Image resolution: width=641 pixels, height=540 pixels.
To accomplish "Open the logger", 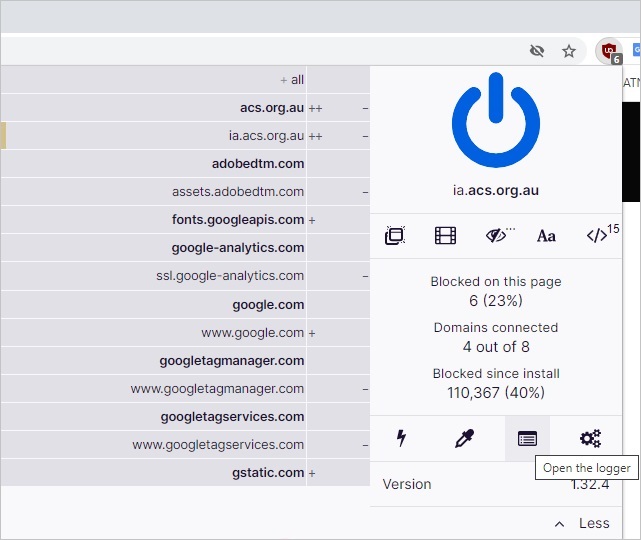I will point(527,438).
